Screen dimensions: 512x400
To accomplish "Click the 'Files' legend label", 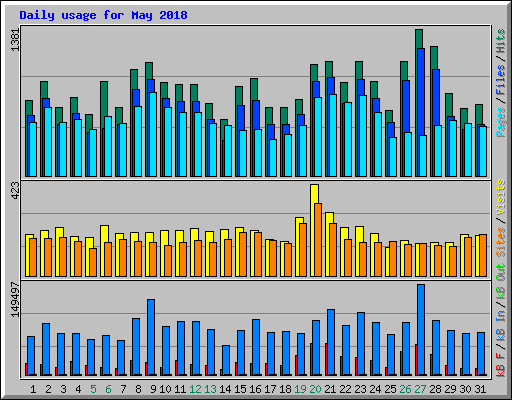I will click(501, 80).
